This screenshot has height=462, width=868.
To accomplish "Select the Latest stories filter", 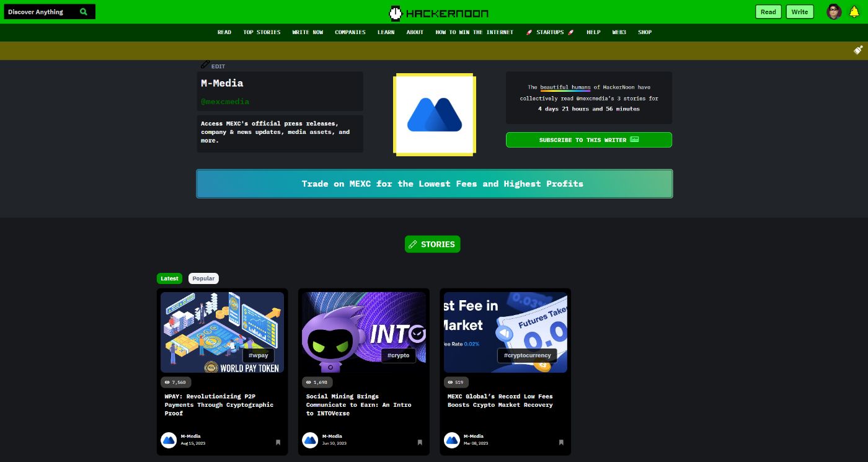I will click(169, 278).
